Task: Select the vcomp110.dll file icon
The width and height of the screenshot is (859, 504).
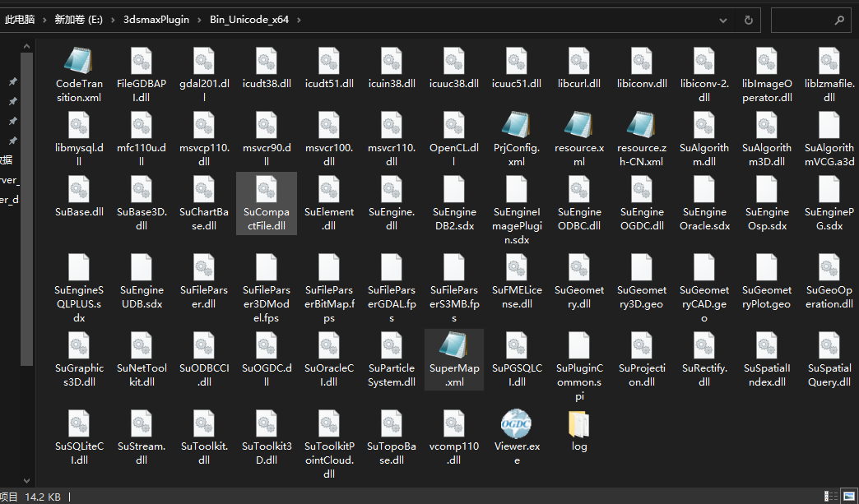Action: tap(454, 423)
